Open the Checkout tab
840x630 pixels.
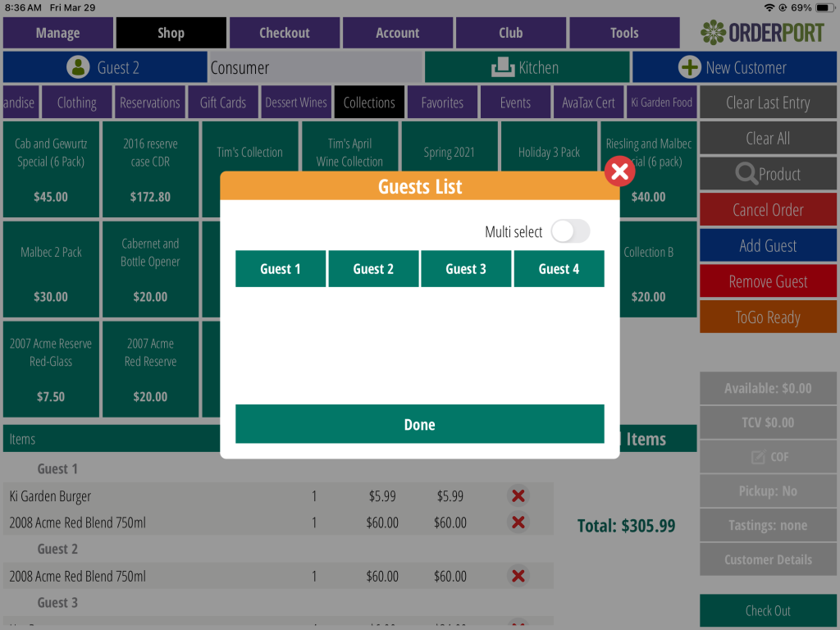(285, 33)
